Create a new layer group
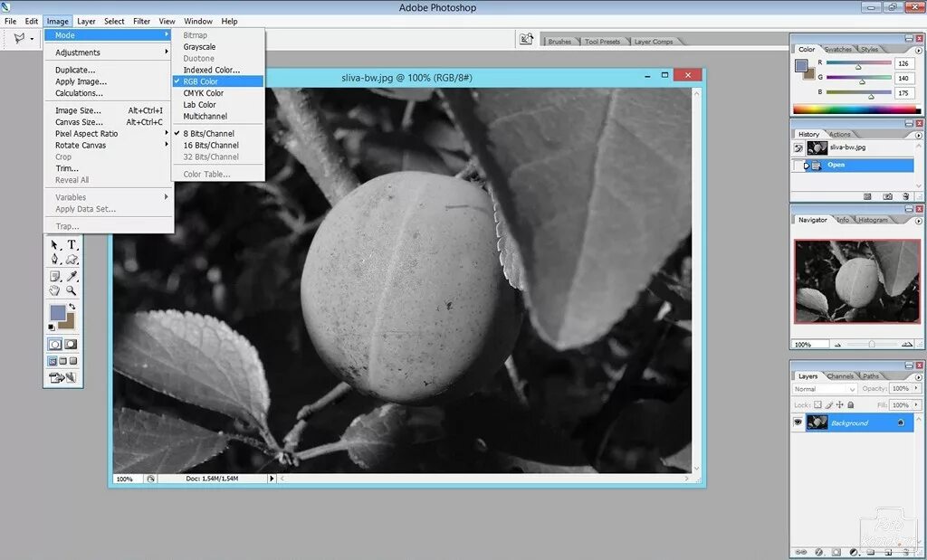 click(x=871, y=552)
